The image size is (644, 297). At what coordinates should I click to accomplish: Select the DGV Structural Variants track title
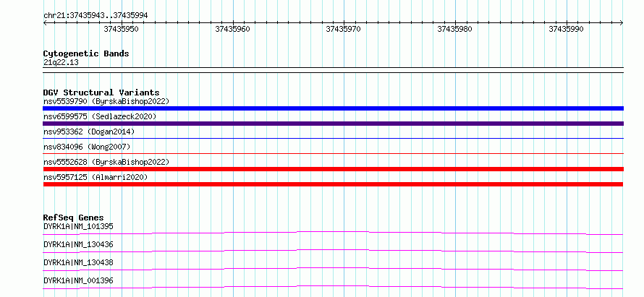[101, 92]
